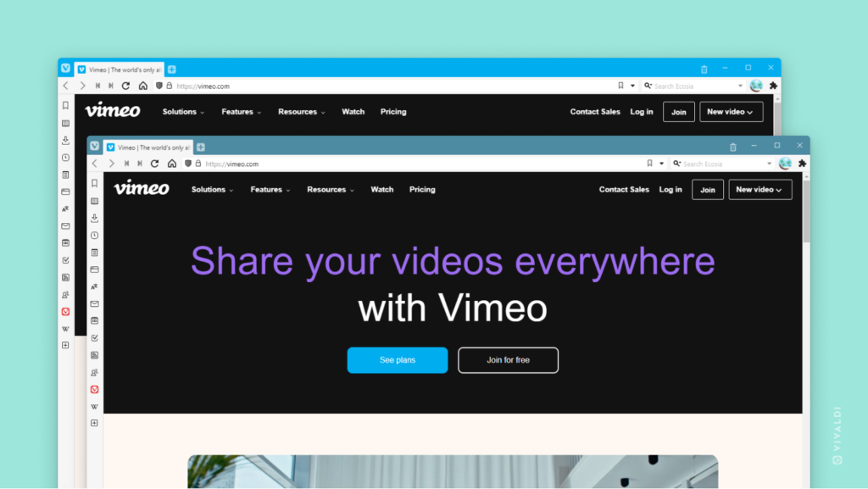
Task: Open Bookmarks panel in back window sidebar
Action: click(65, 106)
